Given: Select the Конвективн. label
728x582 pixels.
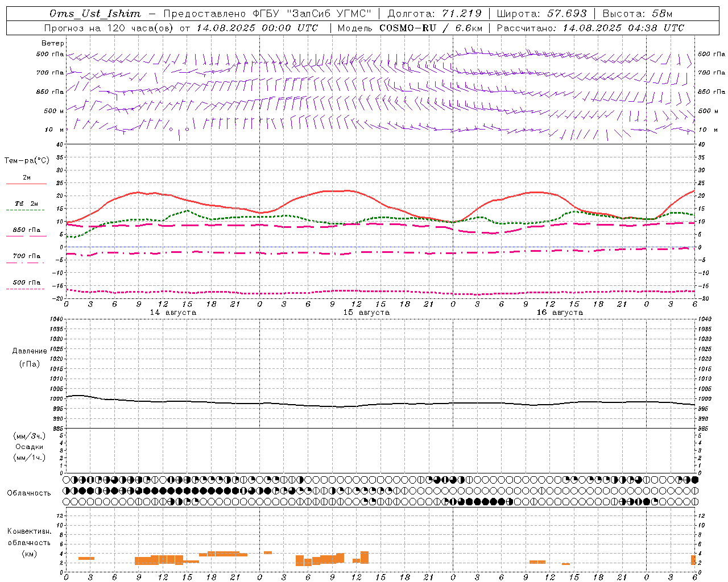Looking at the screenshot, I should (x=30, y=531).
